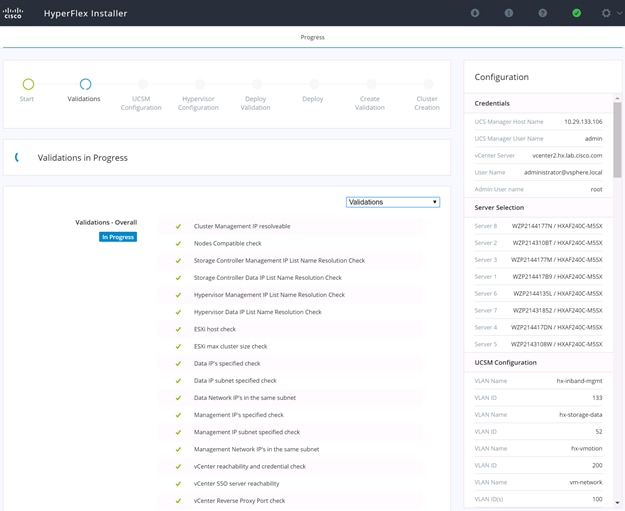
Task: Click the Configuration panel scrollbar thumb
Action: click(x=617, y=140)
